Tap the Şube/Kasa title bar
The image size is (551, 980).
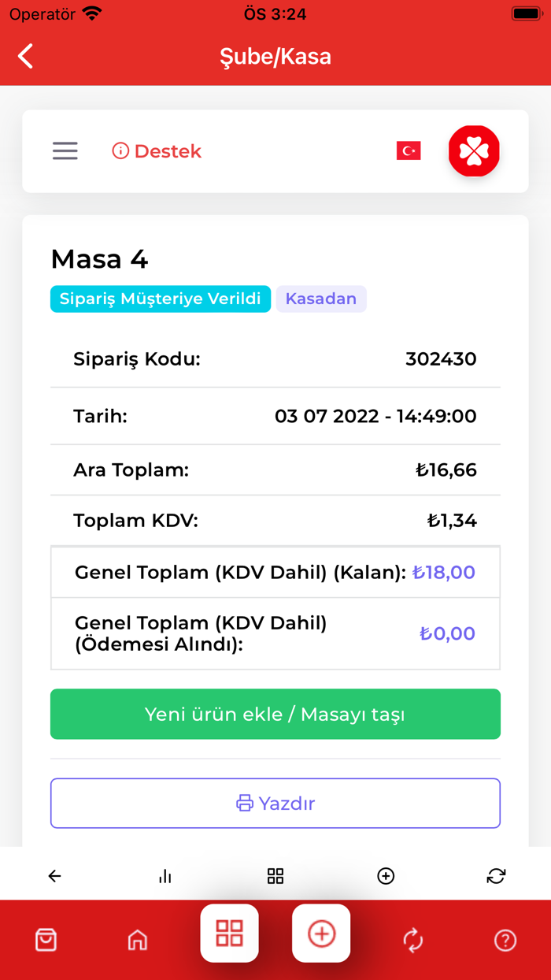click(x=275, y=56)
